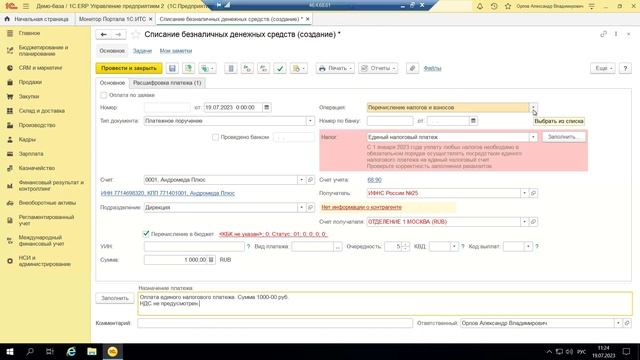Expand the Тип документа dropdown
Screen dimensions: 640x360
[310, 121]
